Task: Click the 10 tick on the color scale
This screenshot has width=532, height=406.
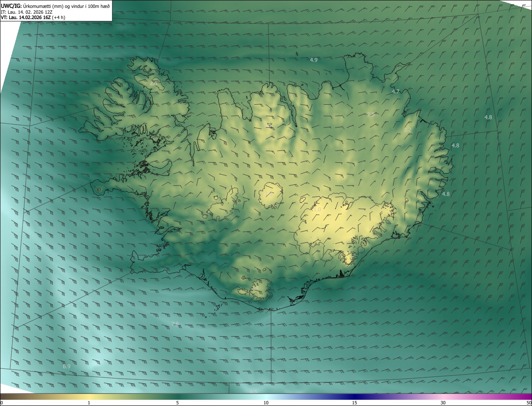Action: coord(266,403)
